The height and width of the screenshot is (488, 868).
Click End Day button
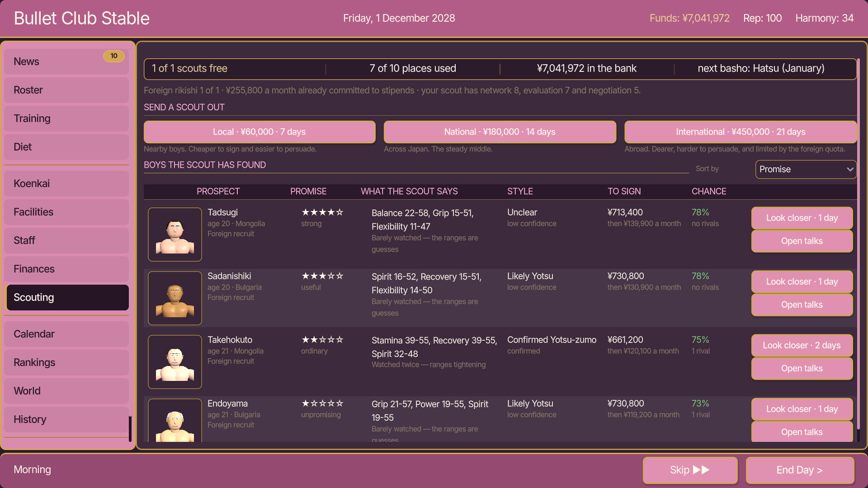[x=800, y=470]
